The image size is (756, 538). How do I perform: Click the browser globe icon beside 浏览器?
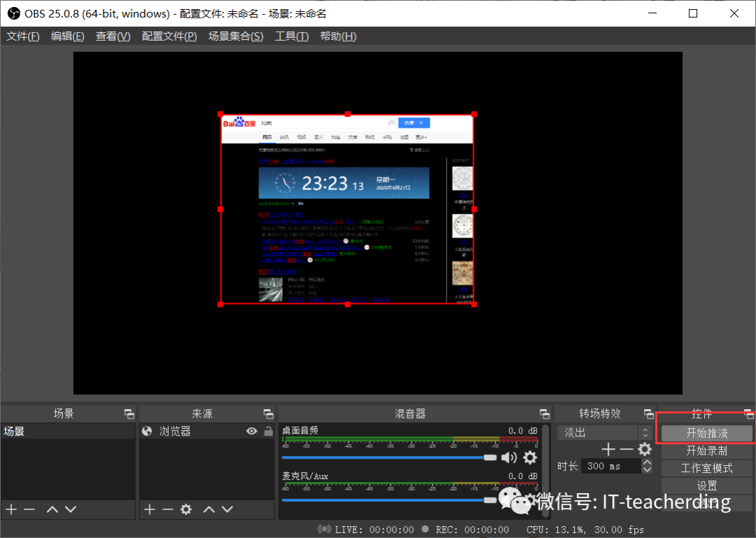(x=147, y=431)
